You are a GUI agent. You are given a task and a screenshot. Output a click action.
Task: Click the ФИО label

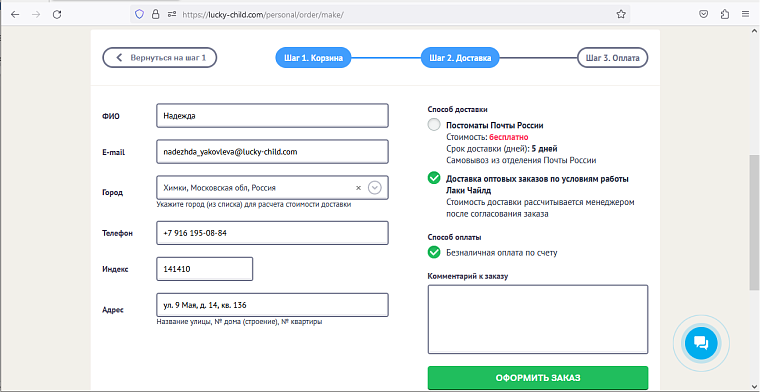(x=111, y=116)
